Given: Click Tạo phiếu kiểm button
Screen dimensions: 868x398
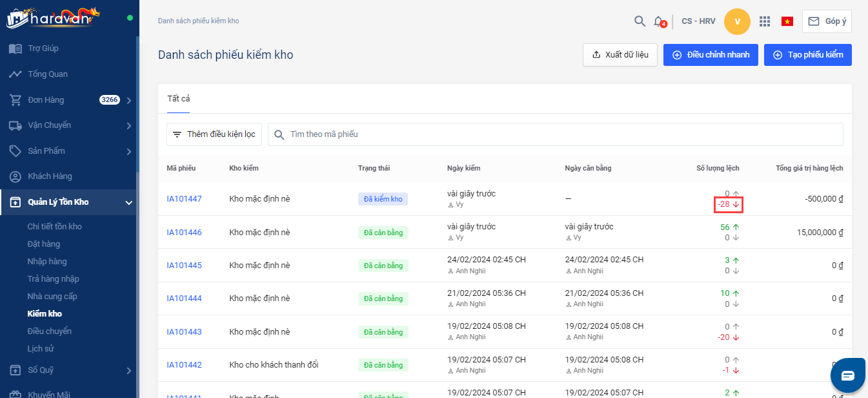Looking at the screenshot, I should click(807, 55).
